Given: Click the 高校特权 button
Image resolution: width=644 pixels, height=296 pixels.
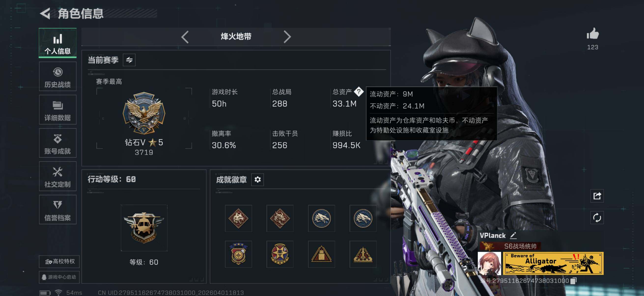Looking at the screenshot, I should click(x=59, y=262).
